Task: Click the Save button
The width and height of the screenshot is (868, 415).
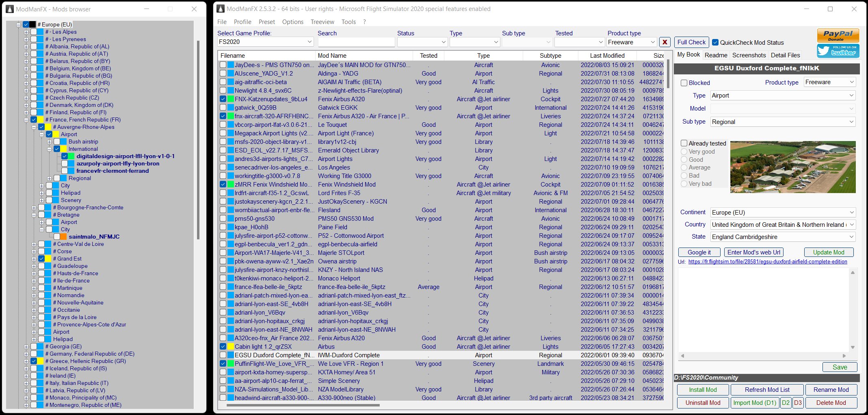Action: [840, 367]
